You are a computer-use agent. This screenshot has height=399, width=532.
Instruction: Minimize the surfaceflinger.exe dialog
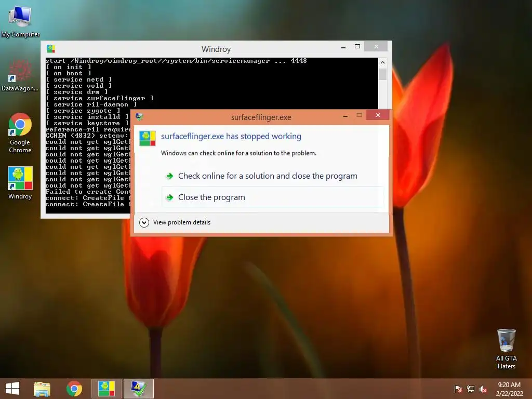point(345,116)
